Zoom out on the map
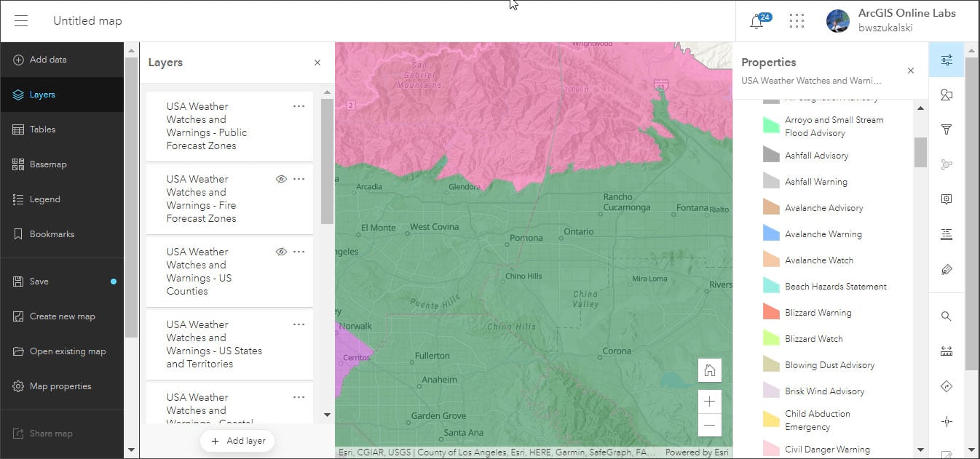Image resolution: width=980 pixels, height=459 pixels. 710,425
